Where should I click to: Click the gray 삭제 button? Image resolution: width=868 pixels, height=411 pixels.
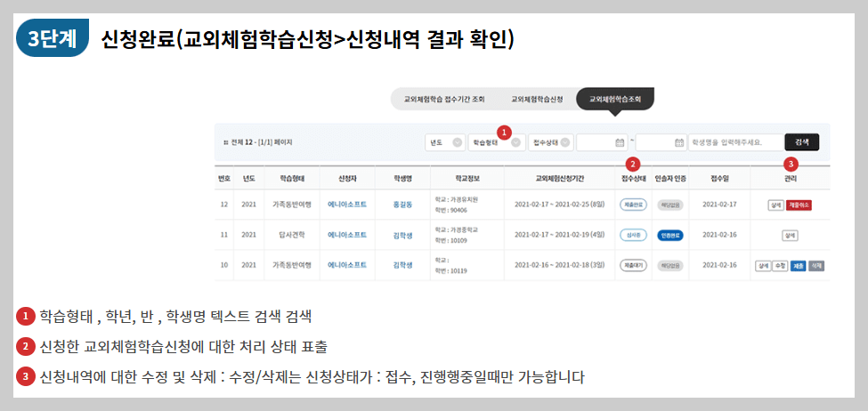(816, 265)
